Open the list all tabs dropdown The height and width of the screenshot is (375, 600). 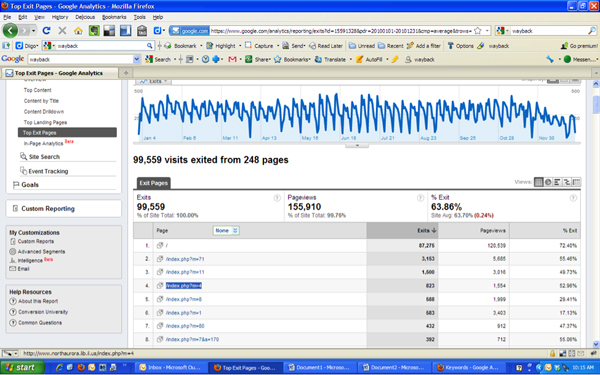[595, 73]
